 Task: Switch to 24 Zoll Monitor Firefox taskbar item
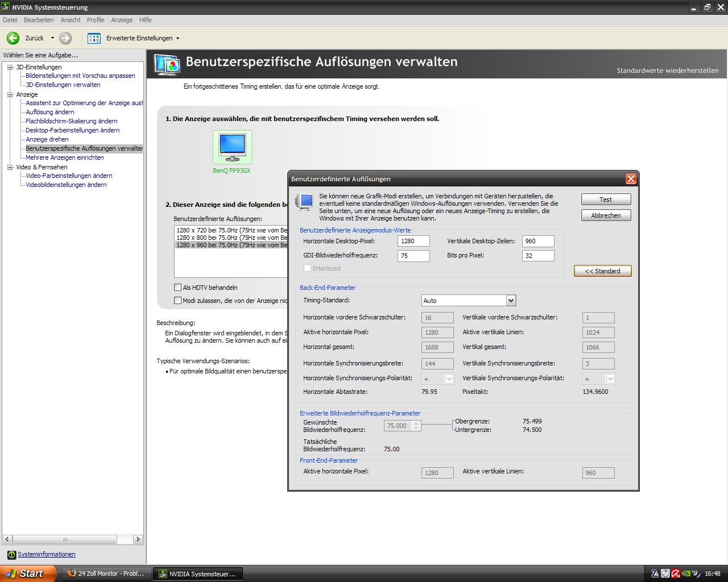pyautogui.click(x=106, y=573)
